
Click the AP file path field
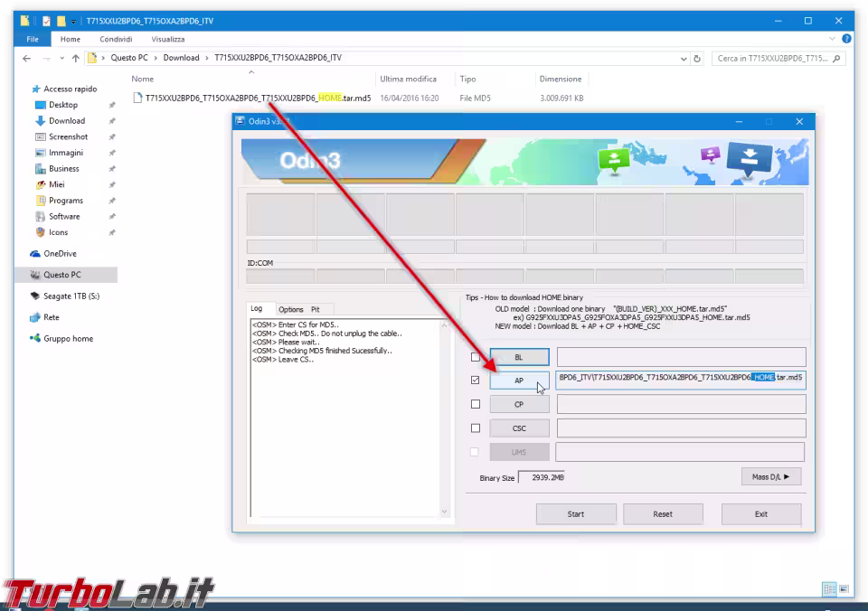coord(681,381)
